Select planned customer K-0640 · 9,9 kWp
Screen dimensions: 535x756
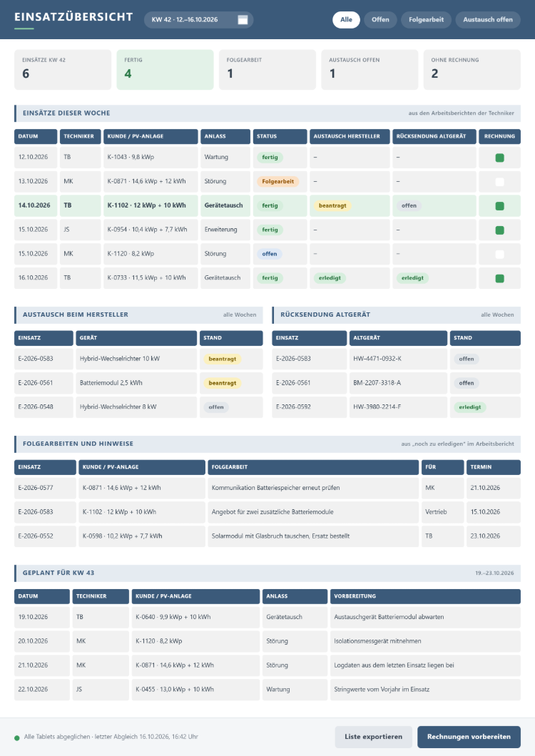click(196, 617)
